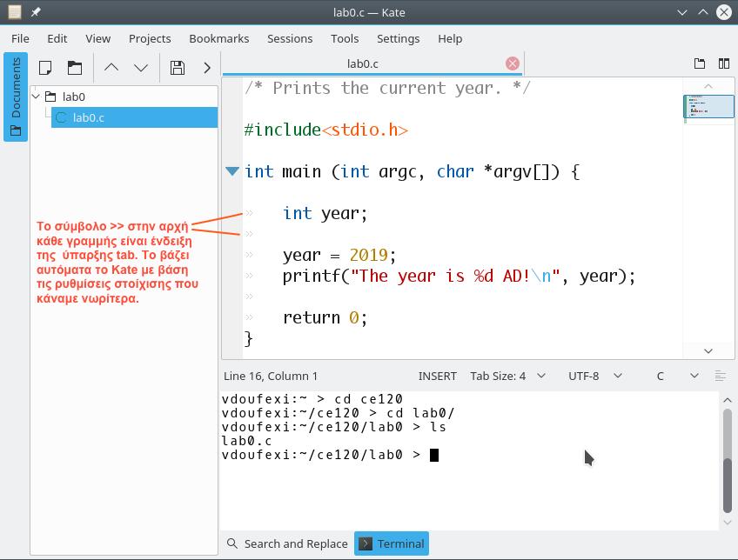
Task: Toggle the Terminal panel button
Action: [392, 543]
